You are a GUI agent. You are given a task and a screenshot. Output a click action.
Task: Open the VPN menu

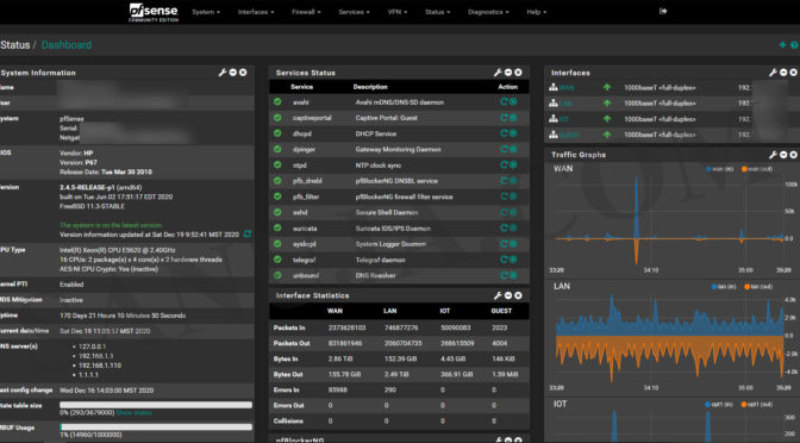point(397,12)
